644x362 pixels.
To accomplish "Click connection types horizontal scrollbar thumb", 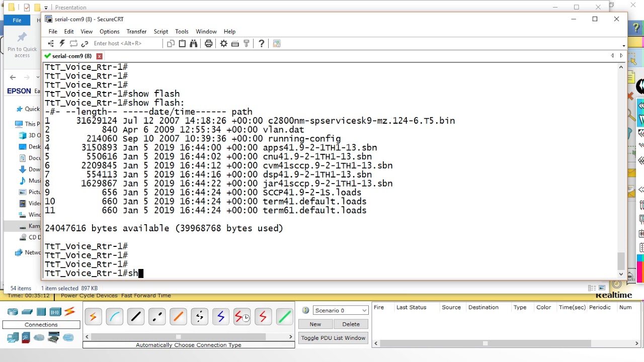I will [178, 337].
